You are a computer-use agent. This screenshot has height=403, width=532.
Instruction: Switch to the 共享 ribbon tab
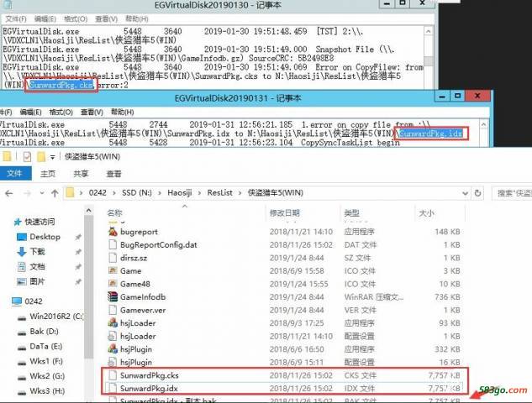coord(81,174)
